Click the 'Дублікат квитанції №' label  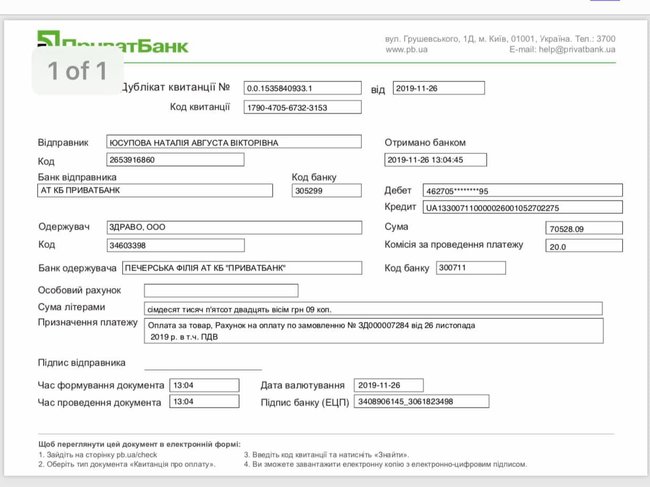(176, 87)
